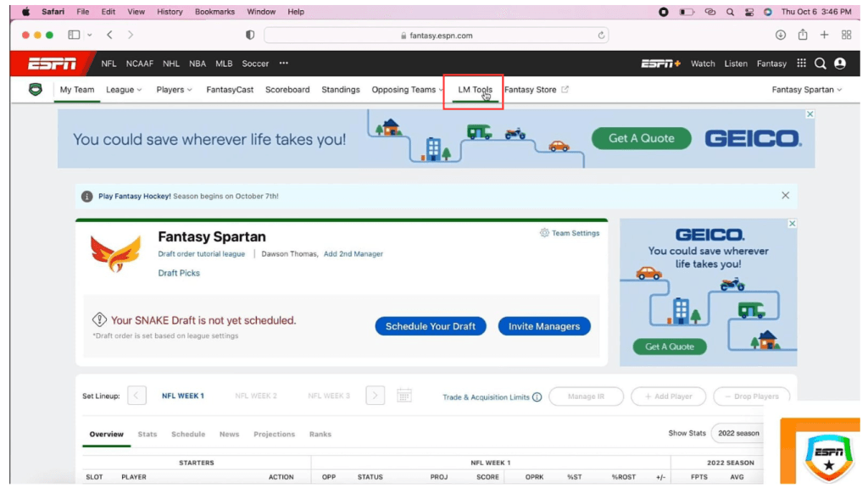868x488 pixels.
Task: Expand the League dropdown
Action: point(124,90)
